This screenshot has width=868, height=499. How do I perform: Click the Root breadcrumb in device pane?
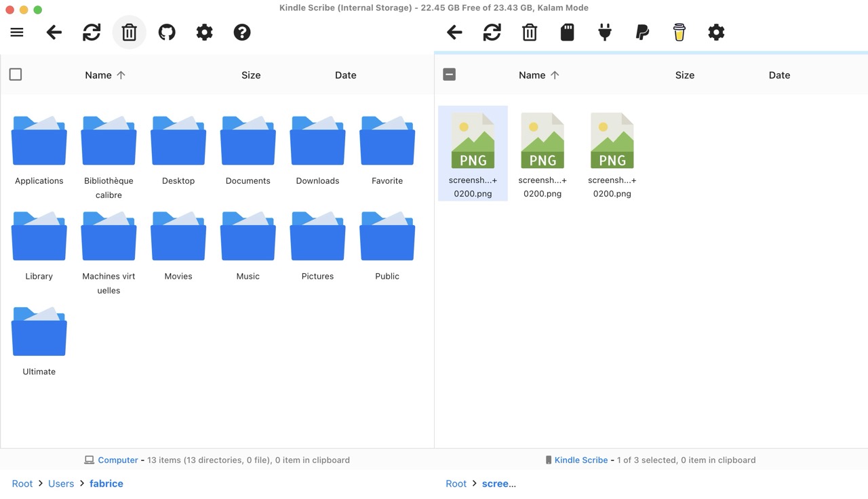[456, 483]
